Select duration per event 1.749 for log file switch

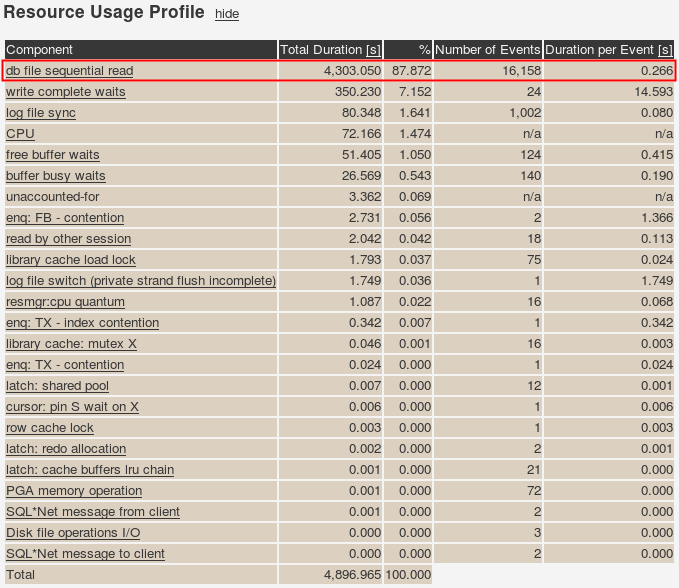coord(657,281)
